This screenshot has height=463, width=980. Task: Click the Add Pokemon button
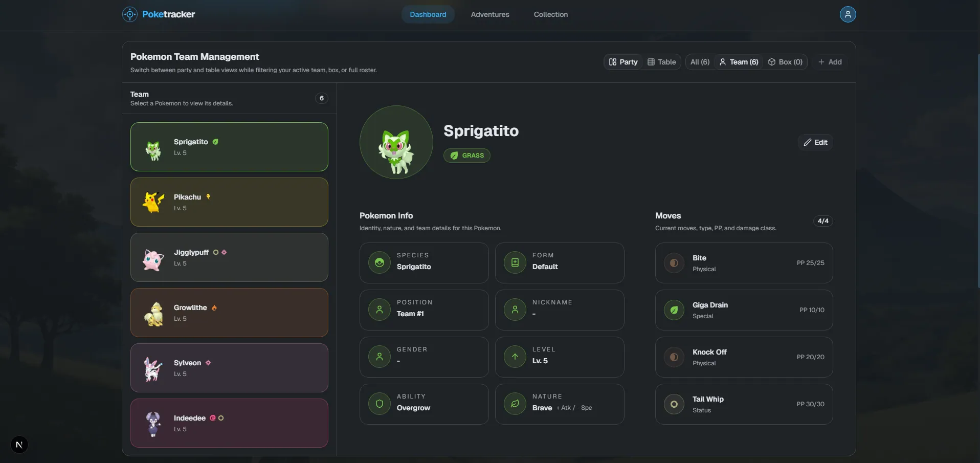coord(830,62)
